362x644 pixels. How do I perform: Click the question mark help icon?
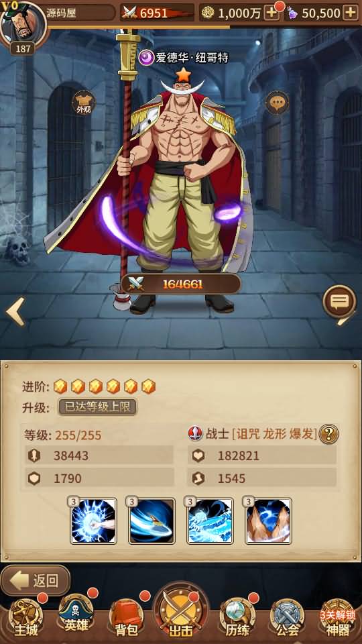(x=328, y=434)
